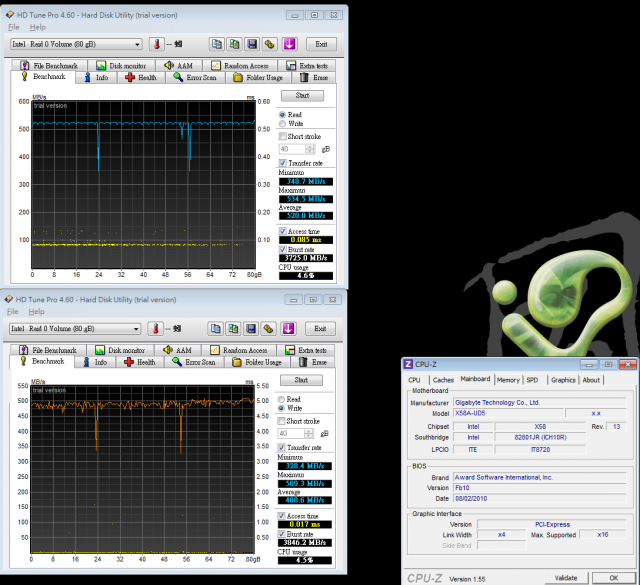Screen dimensions: 640x585
Task: Click temperature icon in top HD Tune window
Action: [x=156, y=44]
